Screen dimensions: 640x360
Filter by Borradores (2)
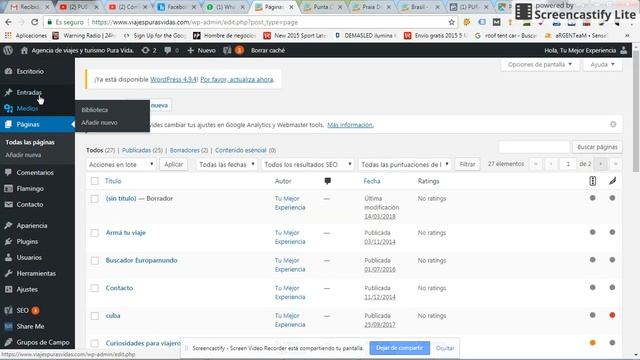[189, 150]
